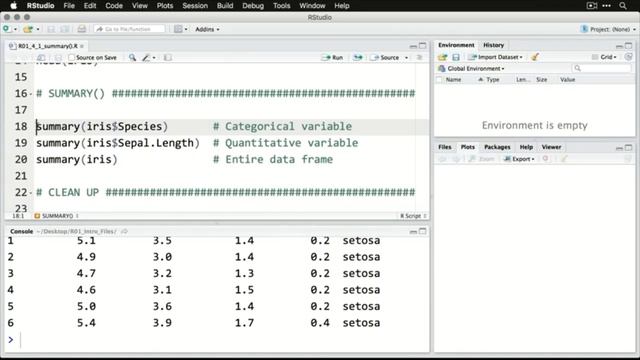The image size is (640, 360).
Task: Switch to the Files tab
Action: click(444, 147)
